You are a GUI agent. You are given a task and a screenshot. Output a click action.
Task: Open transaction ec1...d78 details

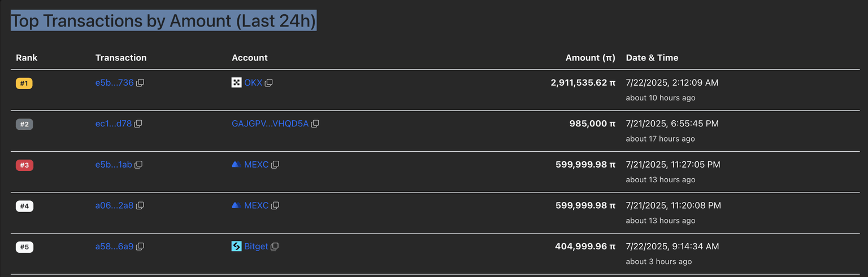pyautogui.click(x=113, y=124)
